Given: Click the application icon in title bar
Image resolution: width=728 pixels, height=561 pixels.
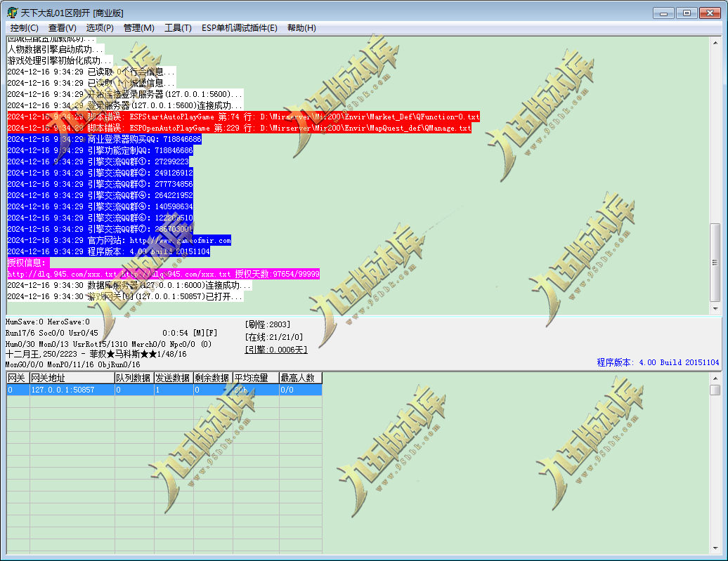Looking at the screenshot, I should click(x=13, y=13).
